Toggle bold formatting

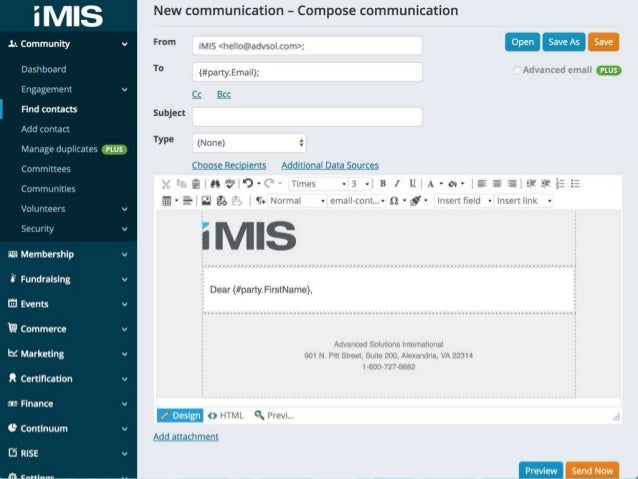pos(382,184)
